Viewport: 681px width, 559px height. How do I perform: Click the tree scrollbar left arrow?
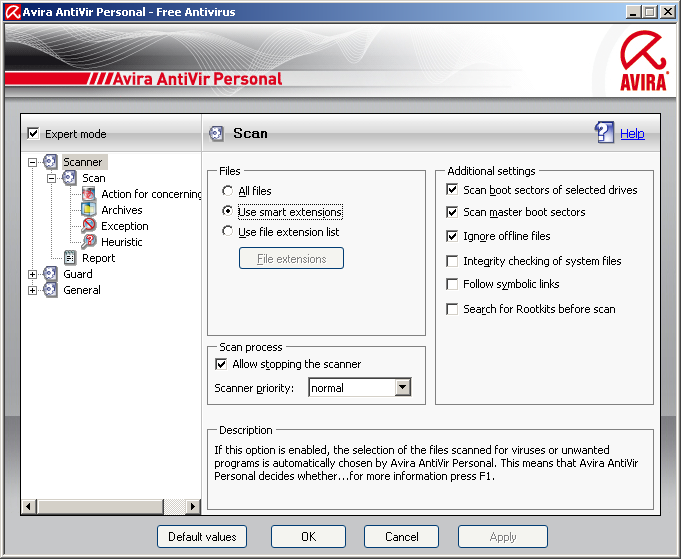(x=29, y=506)
